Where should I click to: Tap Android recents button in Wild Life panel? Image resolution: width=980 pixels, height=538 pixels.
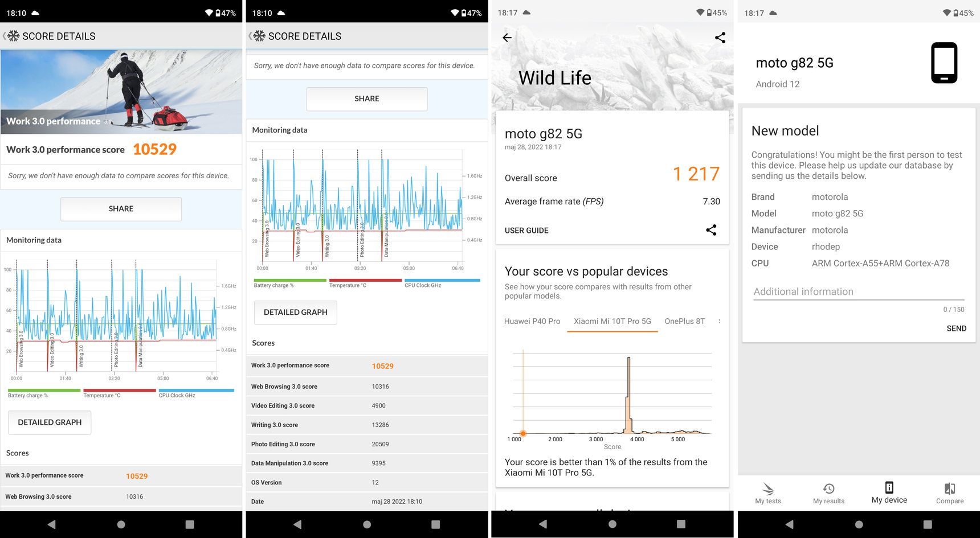681,524
